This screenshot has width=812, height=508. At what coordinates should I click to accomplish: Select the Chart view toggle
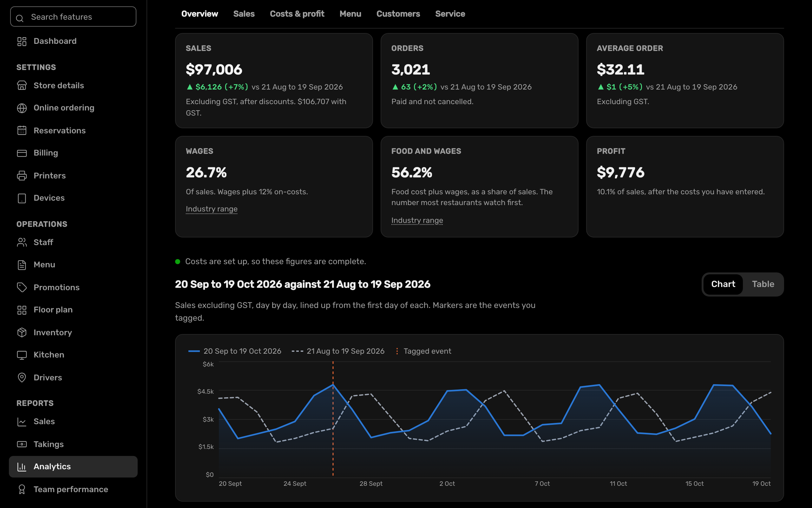pyautogui.click(x=723, y=284)
